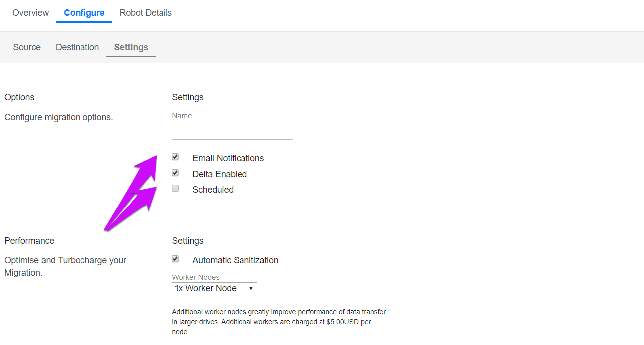Disable the Delta Enabled checkbox
The height and width of the screenshot is (345, 644).
[x=175, y=173]
